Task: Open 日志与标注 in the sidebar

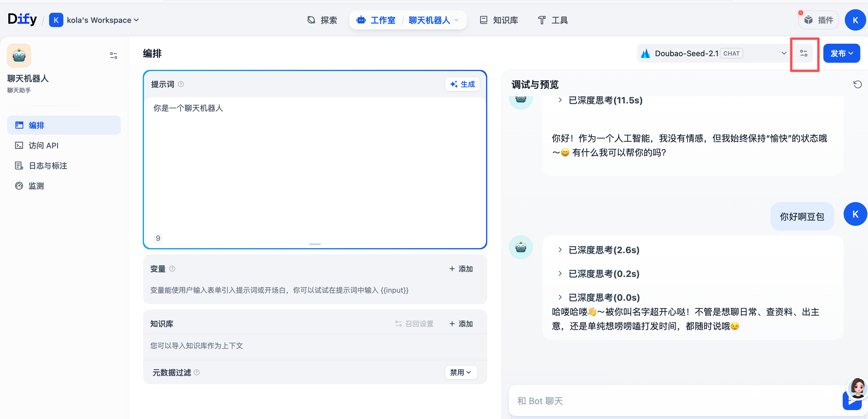Action: point(64,166)
